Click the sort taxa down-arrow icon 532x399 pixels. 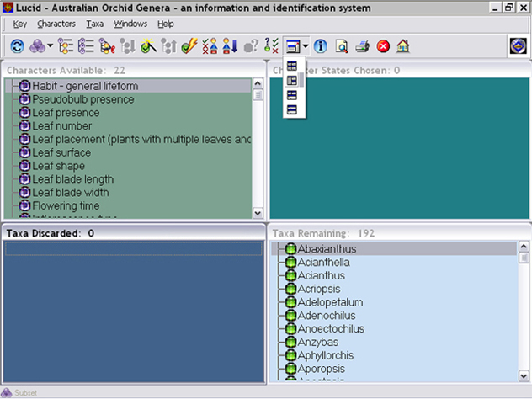point(230,46)
